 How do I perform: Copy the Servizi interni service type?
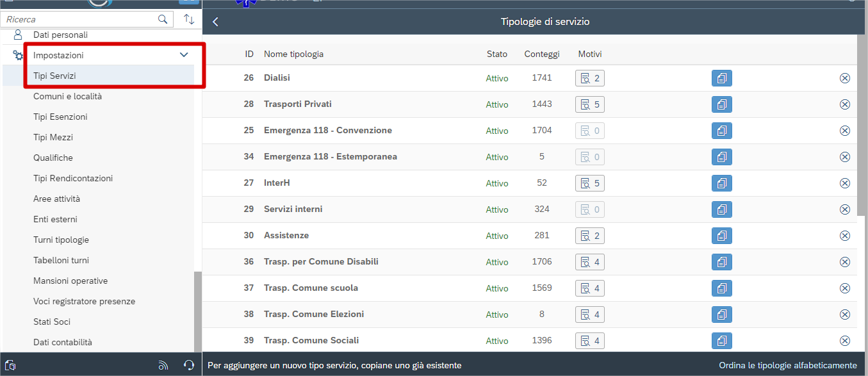click(722, 209)
